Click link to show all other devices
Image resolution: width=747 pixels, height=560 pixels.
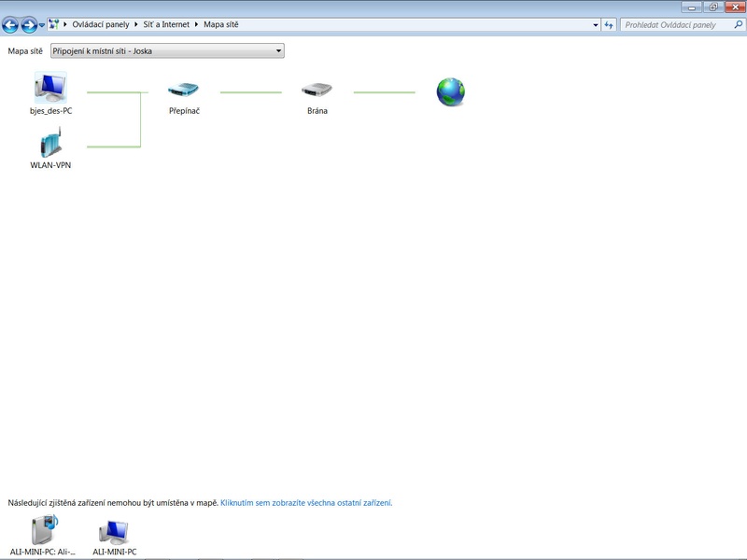(x=306, y=503)
